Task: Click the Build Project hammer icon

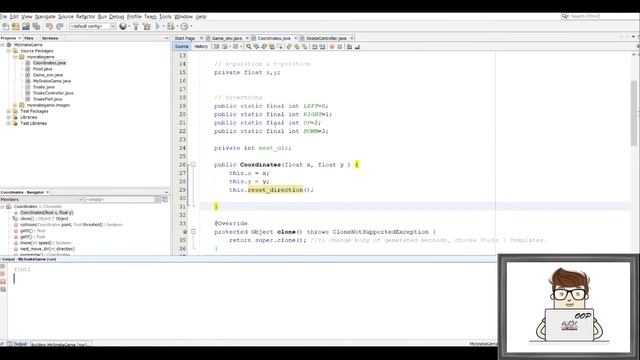Action: (x=136, y=26)
